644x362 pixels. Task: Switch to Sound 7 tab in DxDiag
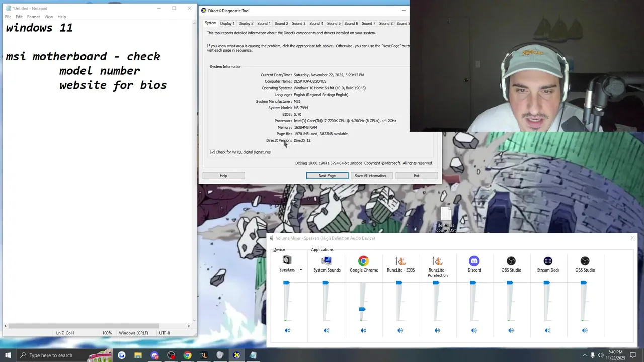368,23
